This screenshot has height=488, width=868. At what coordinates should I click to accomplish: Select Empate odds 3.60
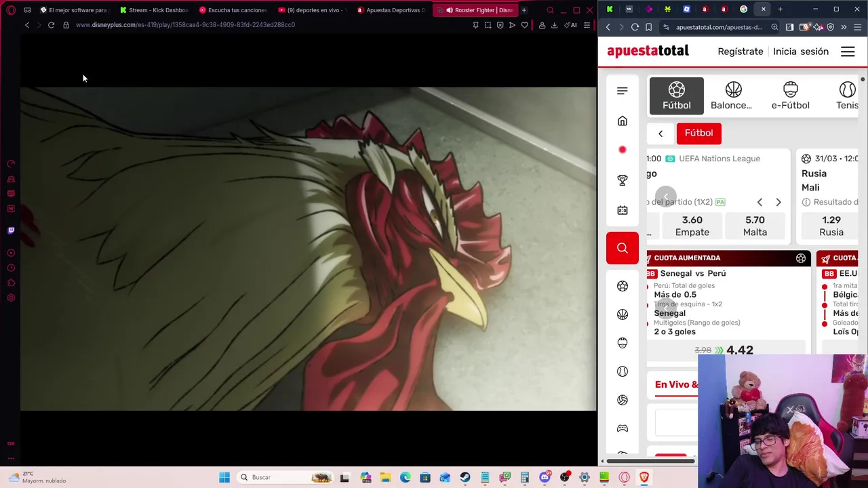point(692,226)
